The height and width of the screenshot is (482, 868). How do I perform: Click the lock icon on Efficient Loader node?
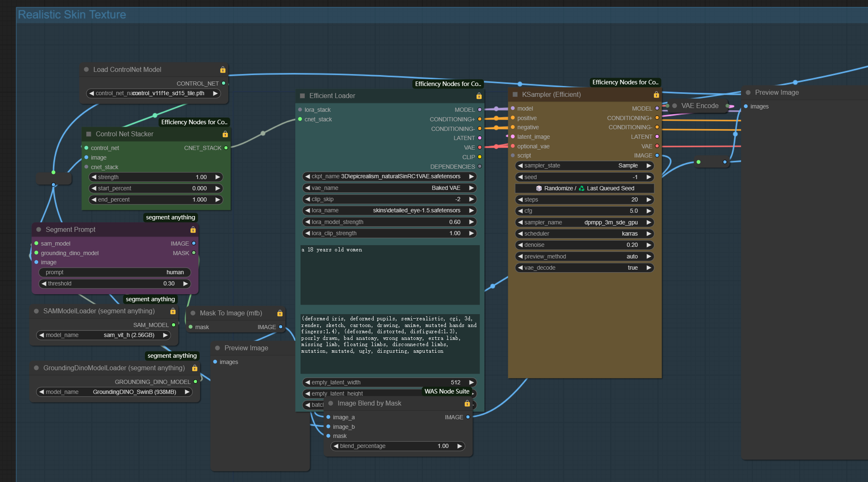(479, 96)
